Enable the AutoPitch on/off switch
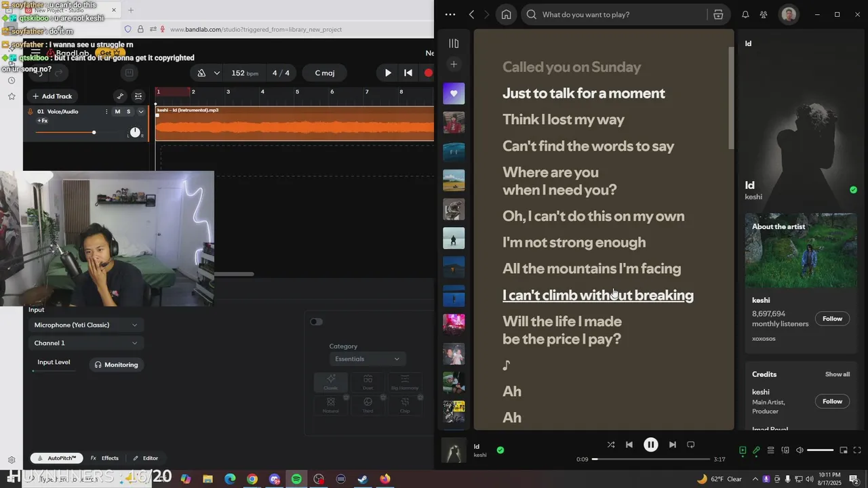 317,322
